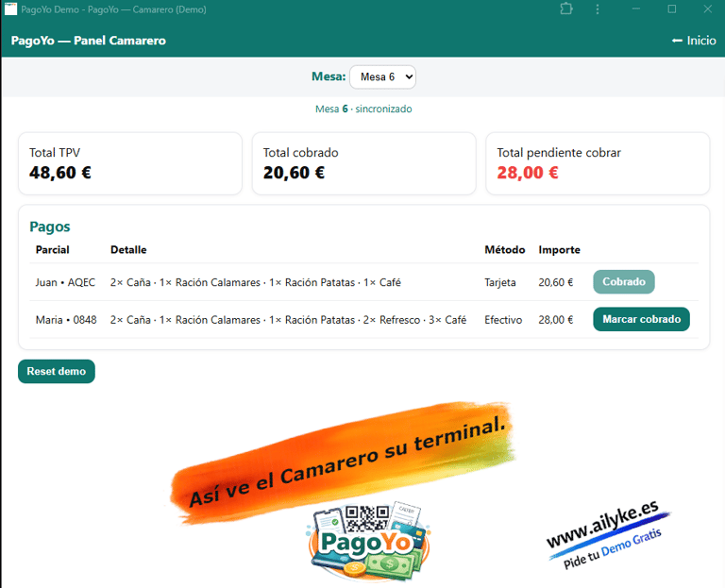Screen dimensions: 725x588
Task: Click the Total TPV label
Action: click(55, 153)
